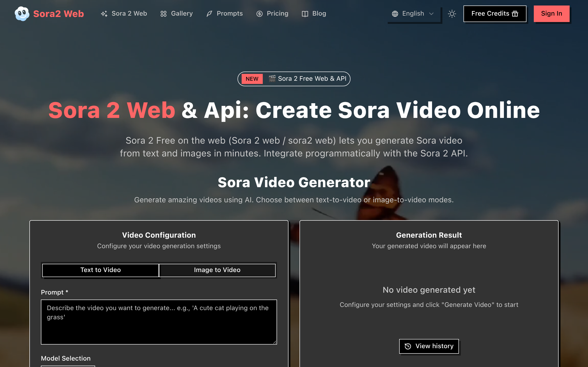The height and width of the screenshot is (367, 588).
Task: Toggle light theme with the sun icon
Action: (452, 14)
